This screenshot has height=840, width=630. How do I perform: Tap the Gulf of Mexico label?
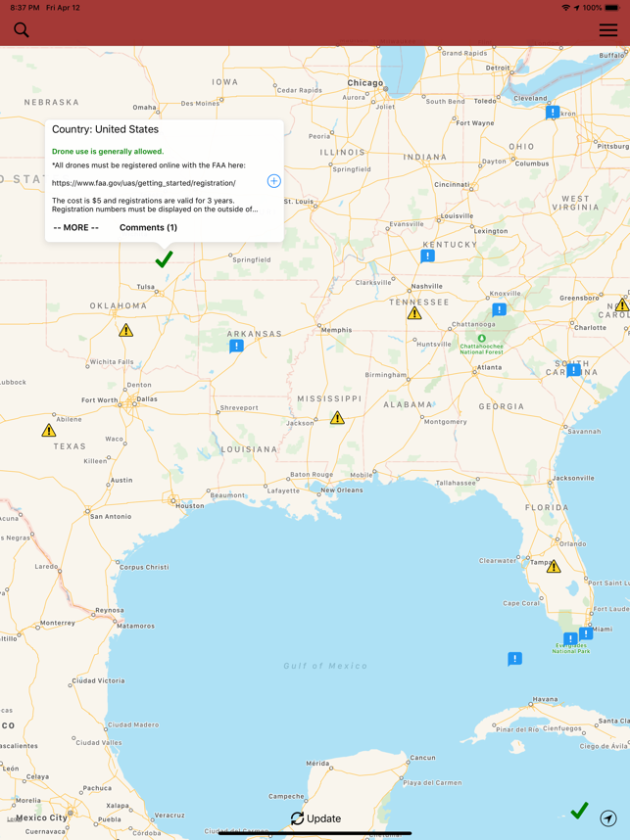[325, 666]
